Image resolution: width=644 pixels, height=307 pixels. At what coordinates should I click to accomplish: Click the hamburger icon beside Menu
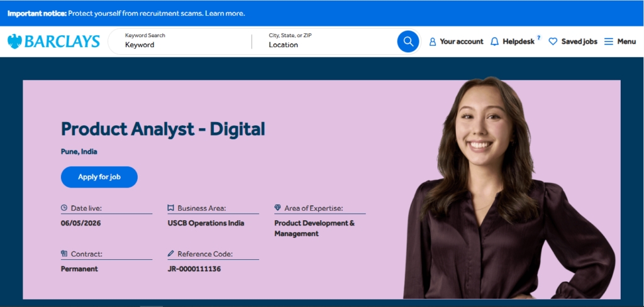coord(609,42)
